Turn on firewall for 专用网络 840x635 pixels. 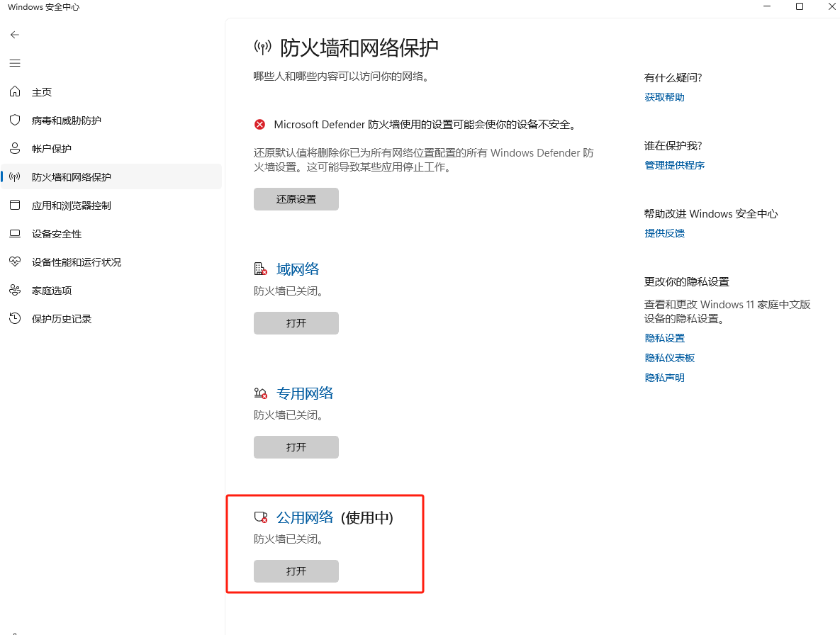[x=296, y=447]
